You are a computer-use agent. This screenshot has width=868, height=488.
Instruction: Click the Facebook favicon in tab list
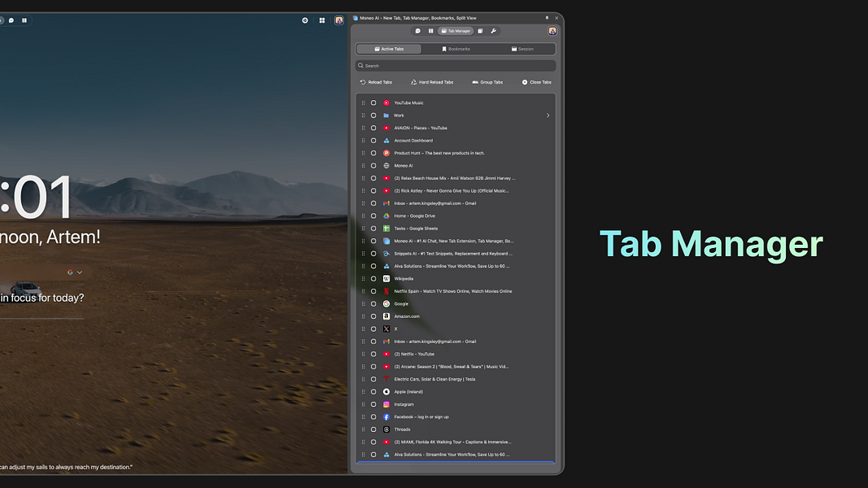[386, 417]
